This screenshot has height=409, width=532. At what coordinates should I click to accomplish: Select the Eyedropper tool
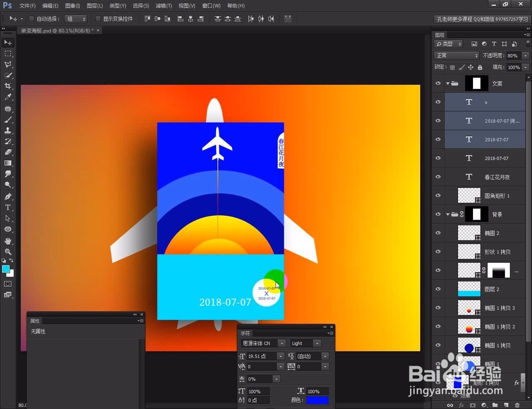coord(7,96)
